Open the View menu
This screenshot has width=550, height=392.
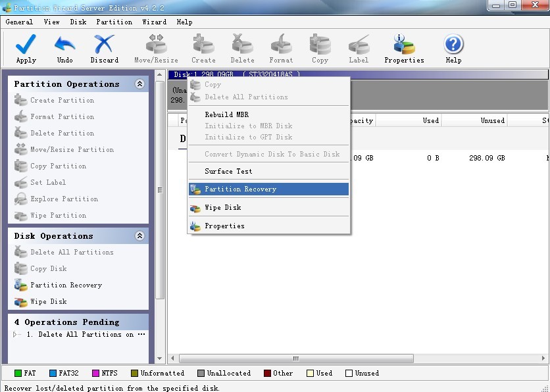point(51,22)
